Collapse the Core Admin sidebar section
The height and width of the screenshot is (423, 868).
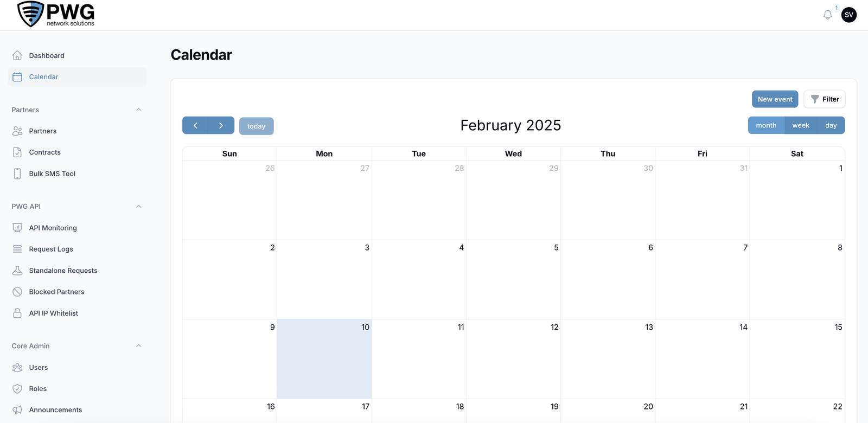[139, 346]
